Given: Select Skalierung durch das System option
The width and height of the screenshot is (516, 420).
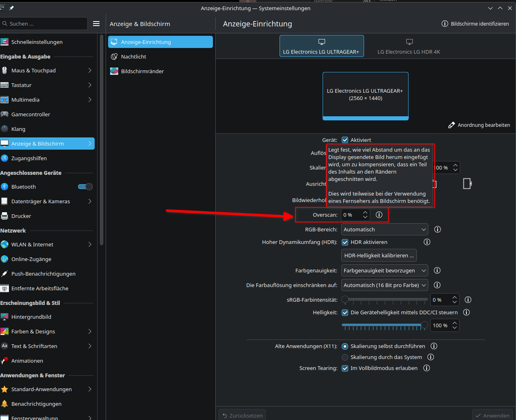Looking at the screenshot, I should coord(345,357).
